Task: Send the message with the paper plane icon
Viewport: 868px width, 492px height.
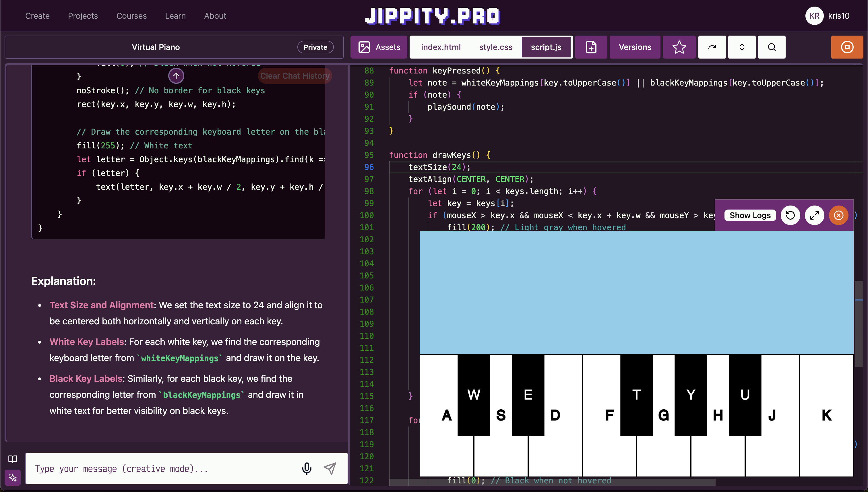Action: 330,469
